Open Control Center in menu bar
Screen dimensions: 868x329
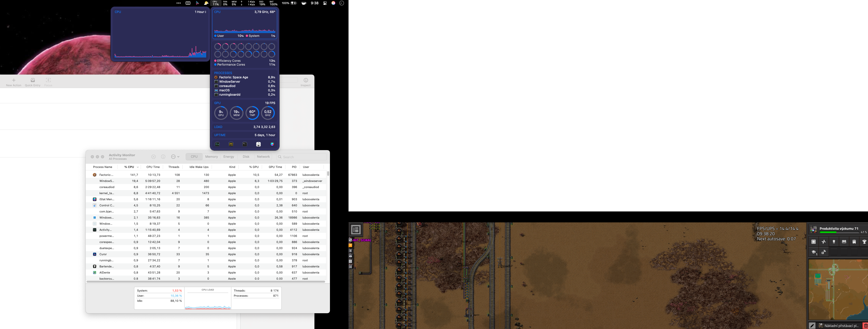click(x=325, y=3)
